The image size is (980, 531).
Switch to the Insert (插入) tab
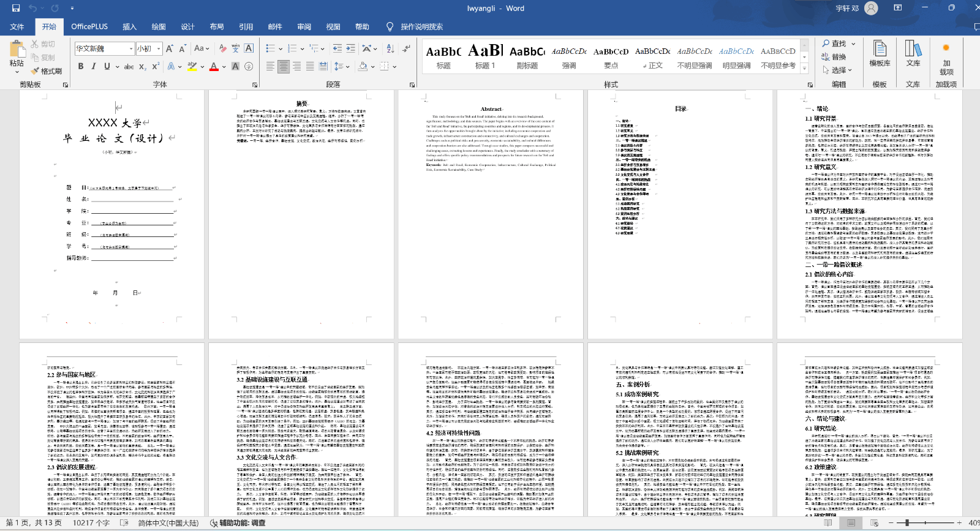point(129,26)
